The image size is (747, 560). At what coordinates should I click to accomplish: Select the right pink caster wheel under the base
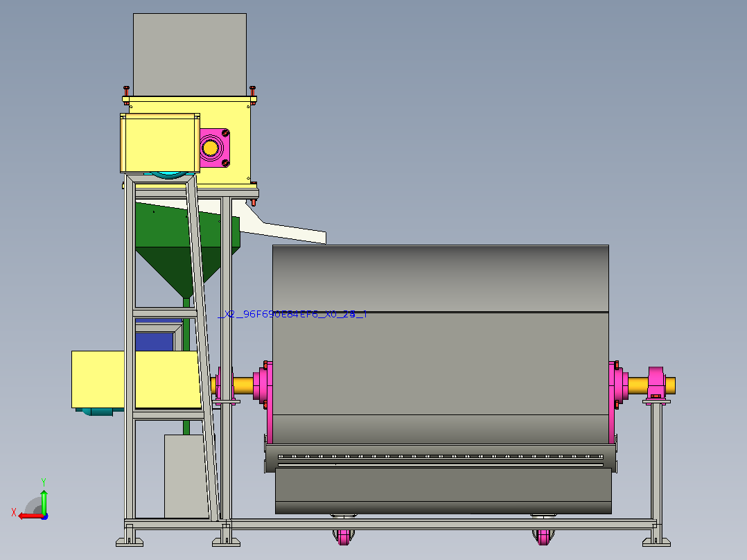pyautogui.click(x=543, y=536)
